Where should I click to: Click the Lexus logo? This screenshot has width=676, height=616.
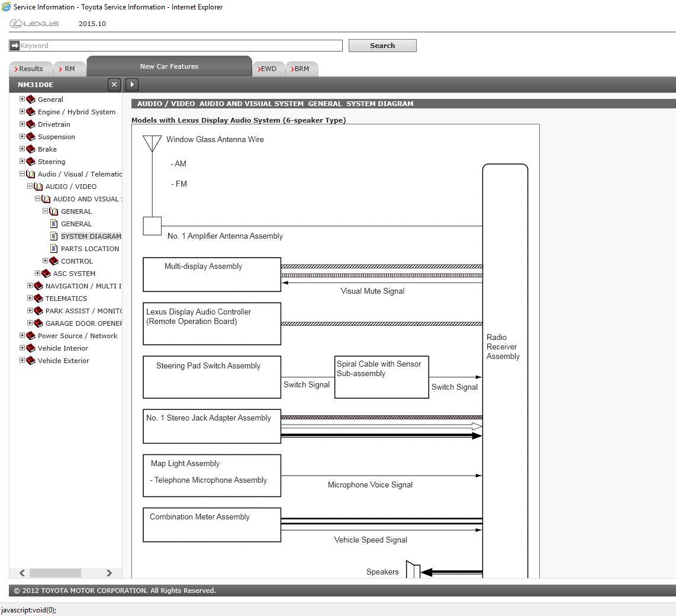pyautogui.click(x=34, y=24)
